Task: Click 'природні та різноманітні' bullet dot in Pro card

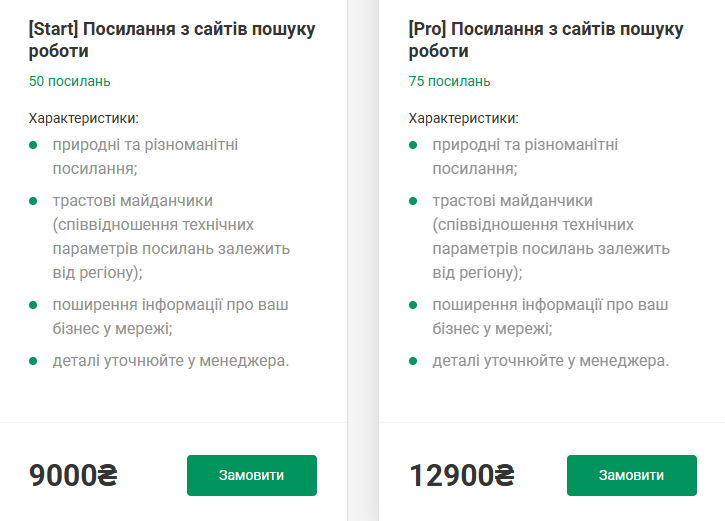Action: coord(413,145)
